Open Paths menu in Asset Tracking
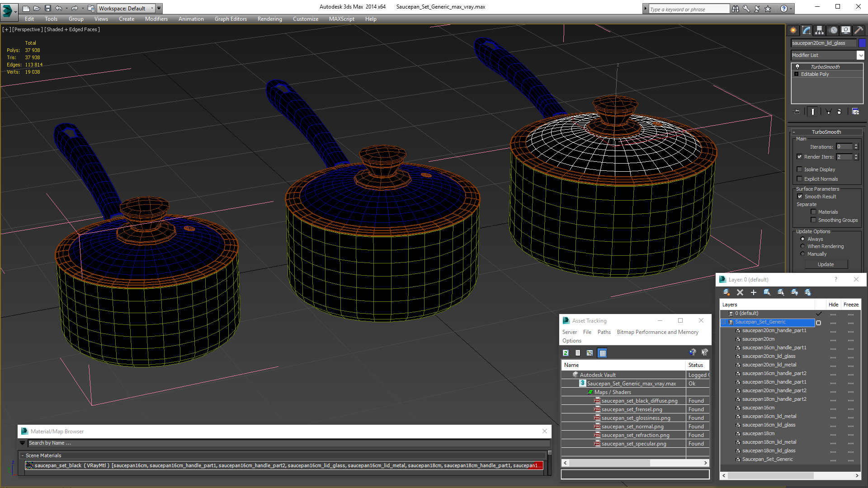This screenshot has width=868, height=488. (604, 332)
